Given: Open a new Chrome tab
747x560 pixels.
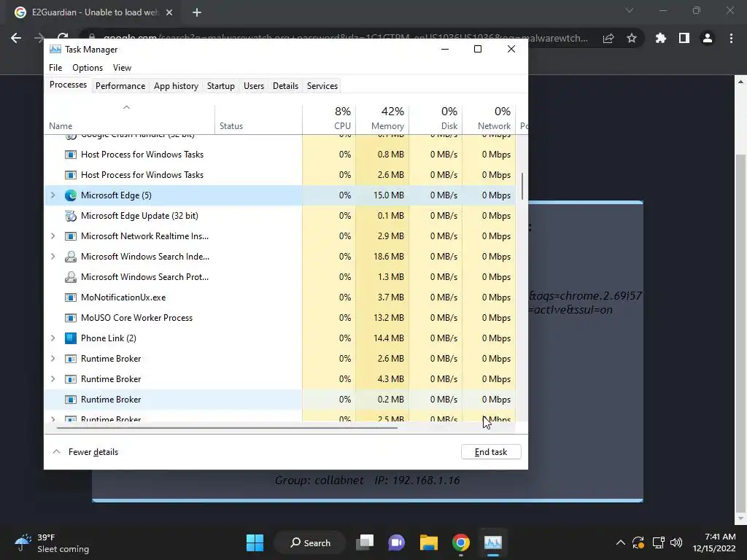Looking at the screenshot, I should click(197, 12).
